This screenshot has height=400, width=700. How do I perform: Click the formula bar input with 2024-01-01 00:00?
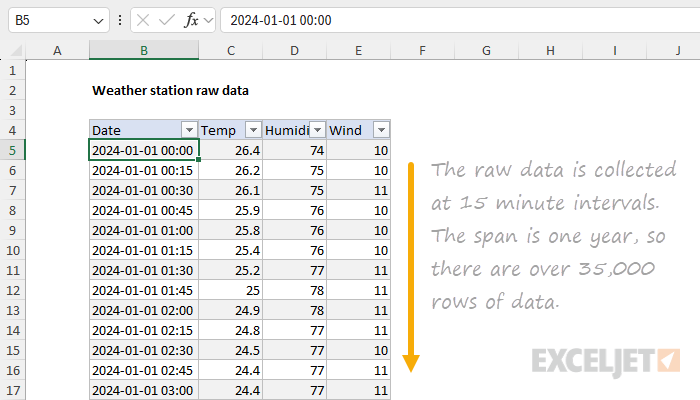pyautogui.click(x=460, y=20)
